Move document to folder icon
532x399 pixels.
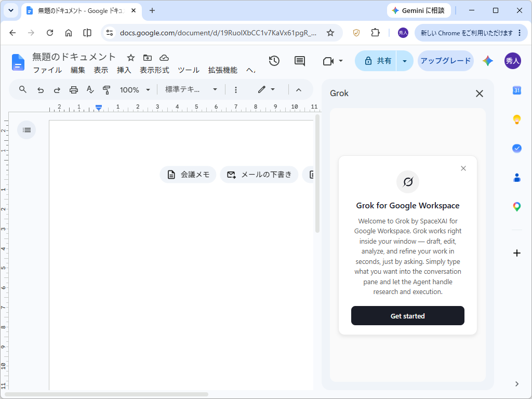(x=147, y=58)
